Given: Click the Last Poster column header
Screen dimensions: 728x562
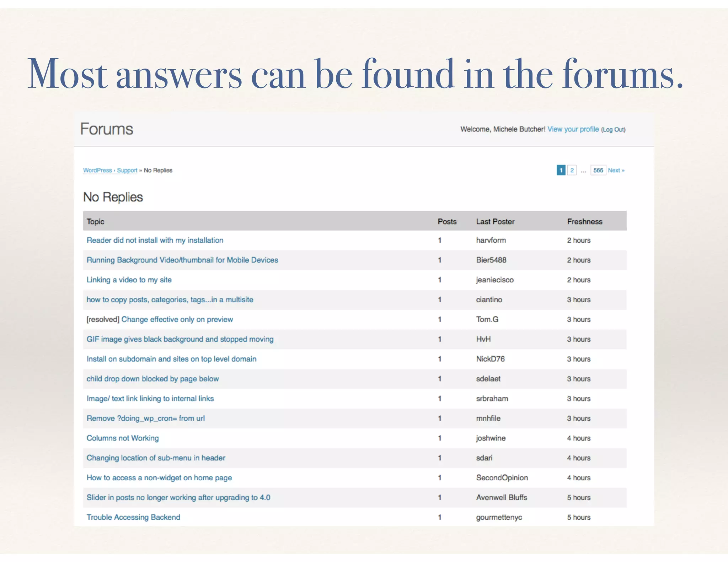Looking at the screenshot, I should (x=495, y=221).
